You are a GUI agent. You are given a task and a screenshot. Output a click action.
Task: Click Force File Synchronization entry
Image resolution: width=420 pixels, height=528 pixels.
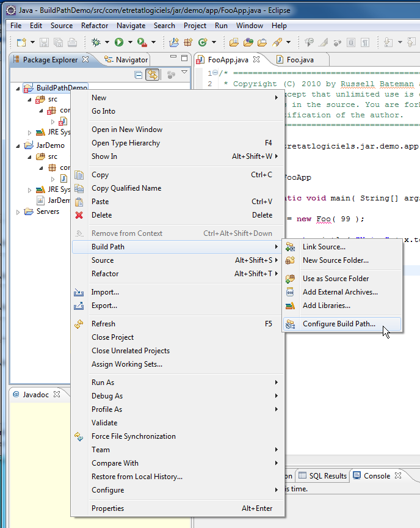(178, 436)
